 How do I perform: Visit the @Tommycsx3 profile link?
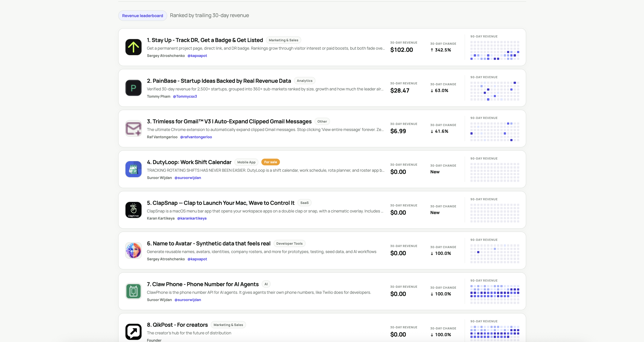[x=185, y=96]
